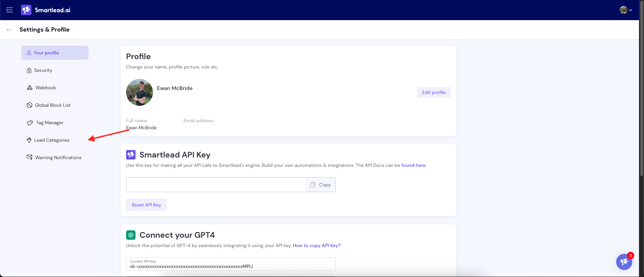Open the chat support bubble icon

(x=624, y=262)
